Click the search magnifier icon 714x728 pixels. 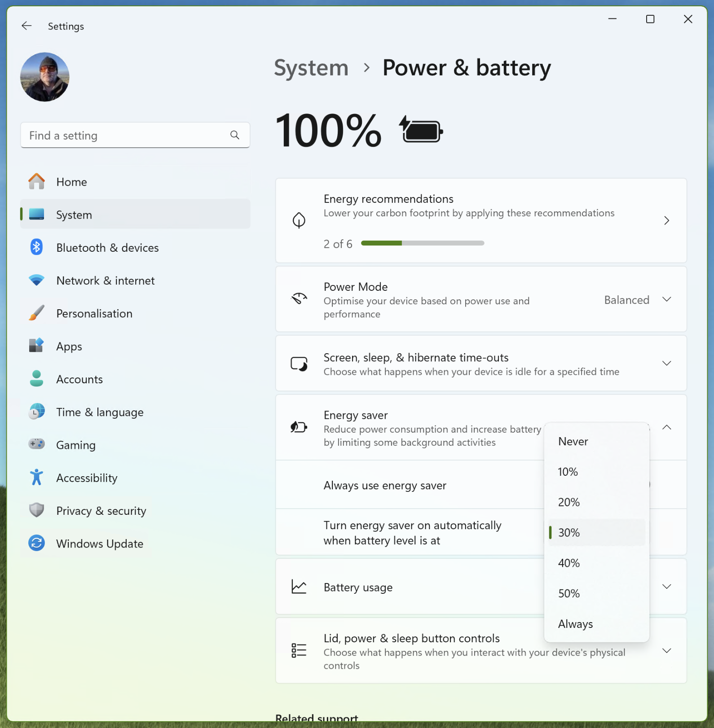[x=235, y=135]
